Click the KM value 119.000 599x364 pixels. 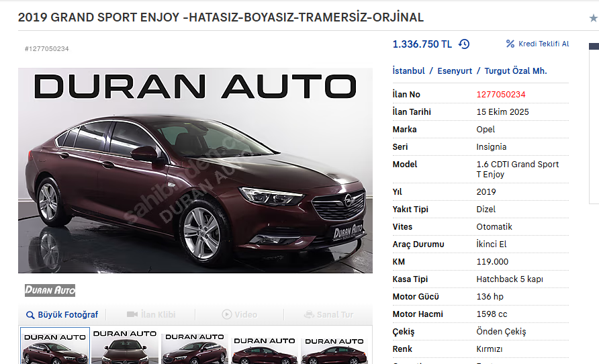tap(492, 262)
